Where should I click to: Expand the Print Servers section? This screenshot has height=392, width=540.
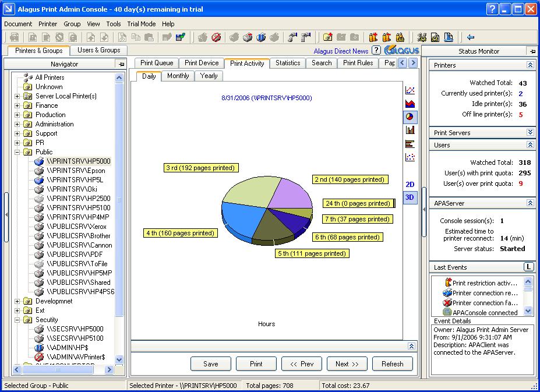[530, 133]
